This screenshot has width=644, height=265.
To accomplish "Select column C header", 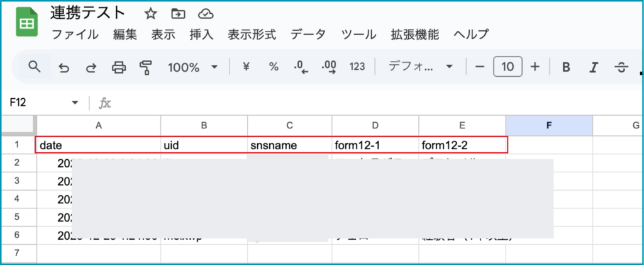I will (289, 125).
